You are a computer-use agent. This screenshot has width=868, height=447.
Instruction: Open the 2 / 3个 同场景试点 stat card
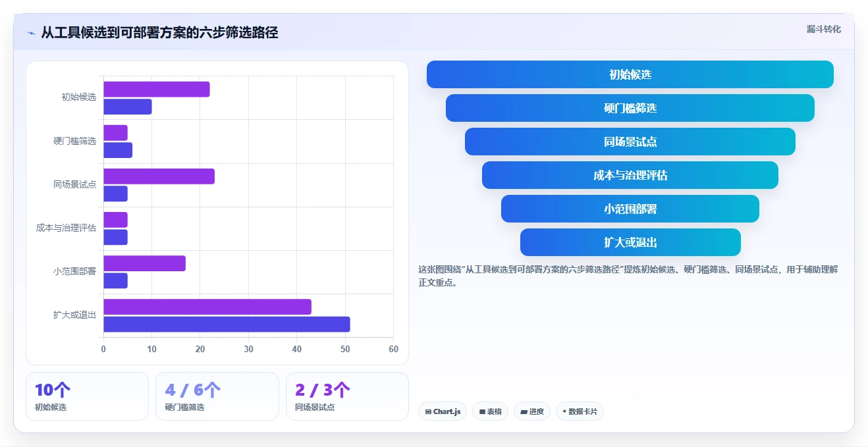pyautogui.click(x=347, y=396)
